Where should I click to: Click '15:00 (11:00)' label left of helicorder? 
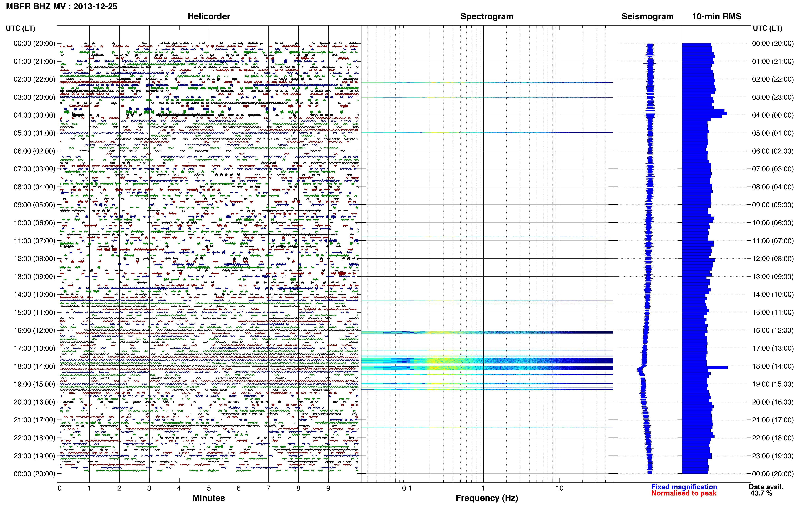(x=34, y=312)
